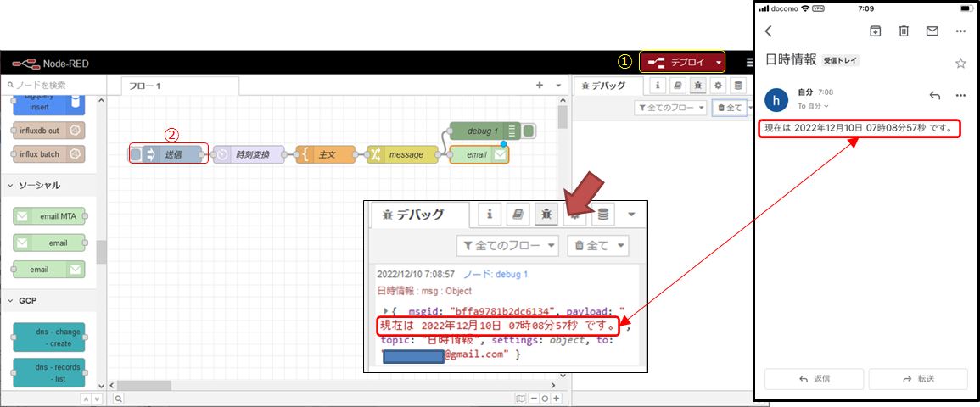This screenshot has width=980, height=407.
Task: Click the ノードを検索 search field
Action: point(53,85)
